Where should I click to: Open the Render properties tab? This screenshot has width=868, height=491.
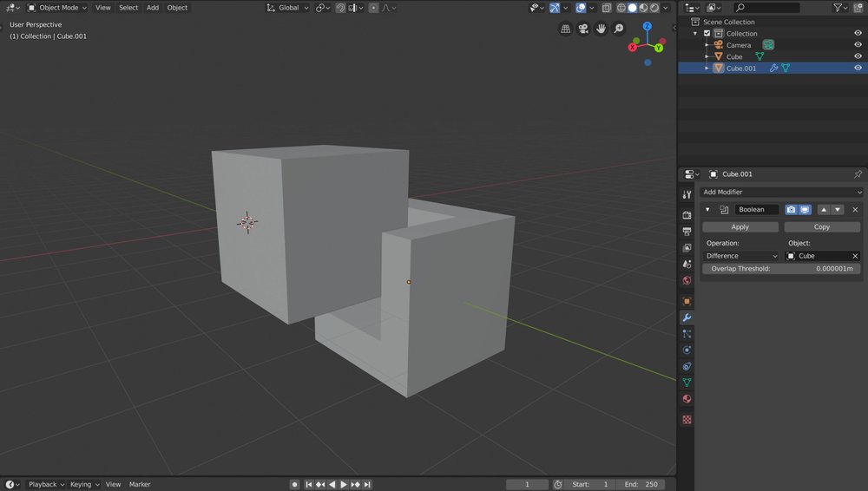(x=687, y=215)
